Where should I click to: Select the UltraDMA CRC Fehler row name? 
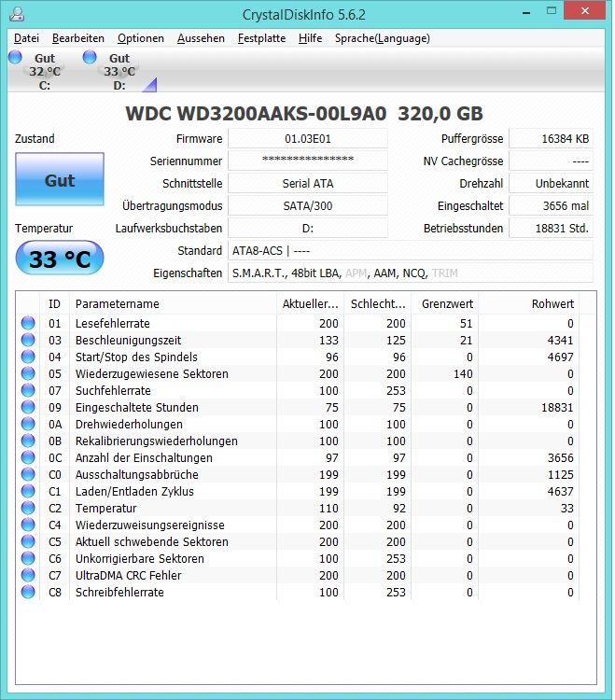129,575
